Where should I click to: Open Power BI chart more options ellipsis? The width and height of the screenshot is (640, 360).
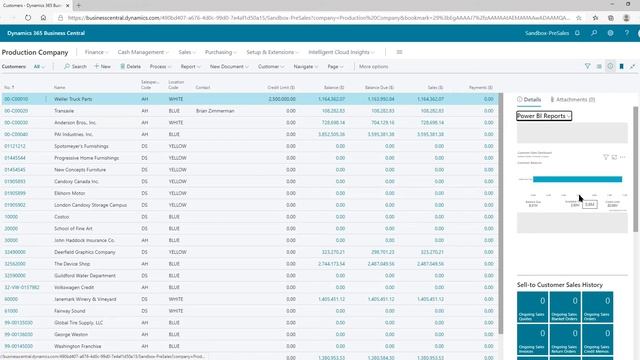pos(622,157)
